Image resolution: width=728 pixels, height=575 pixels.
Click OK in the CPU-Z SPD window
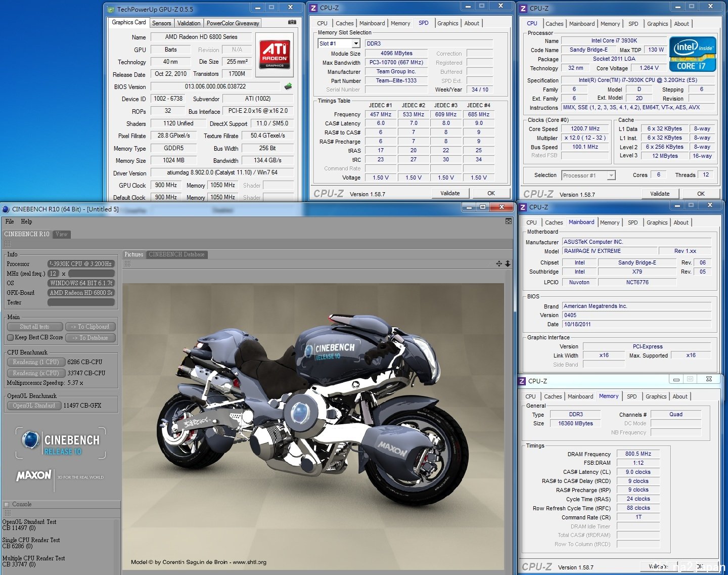(x=491, y=193)
